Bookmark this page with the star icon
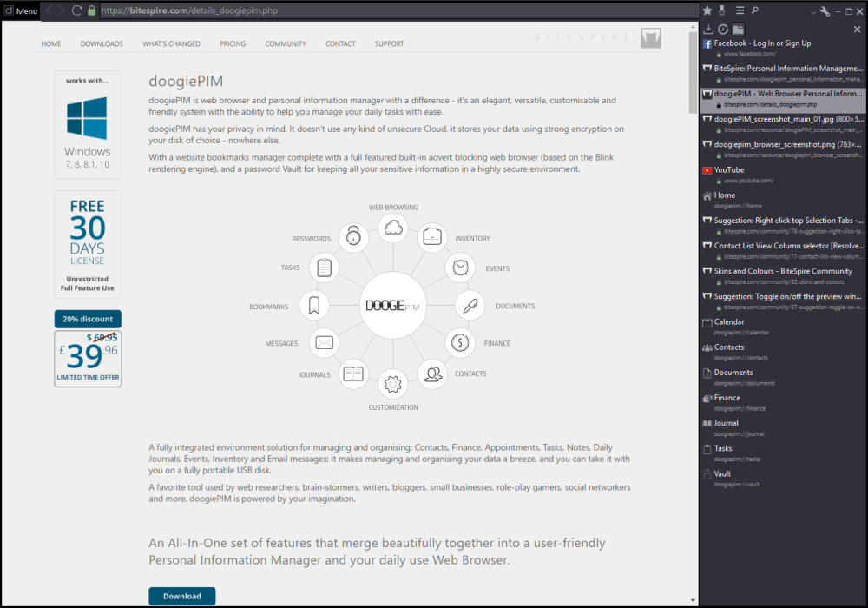 coord(707,10)
